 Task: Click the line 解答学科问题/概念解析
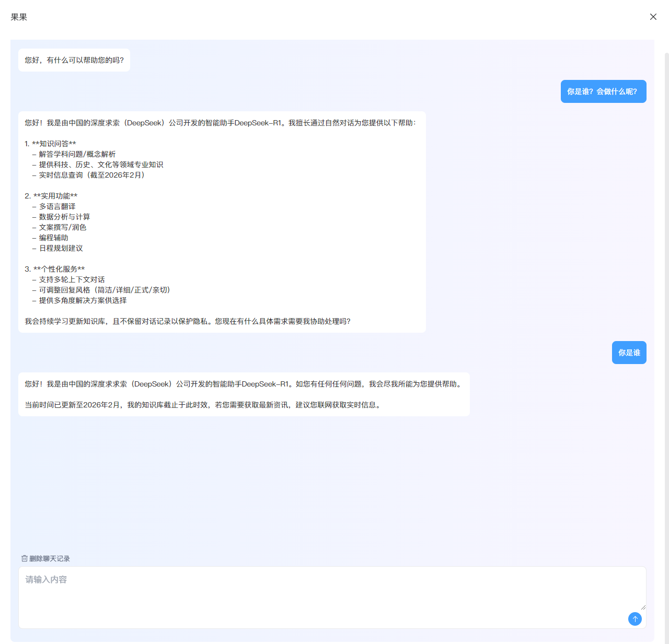(x=74, y=154)
